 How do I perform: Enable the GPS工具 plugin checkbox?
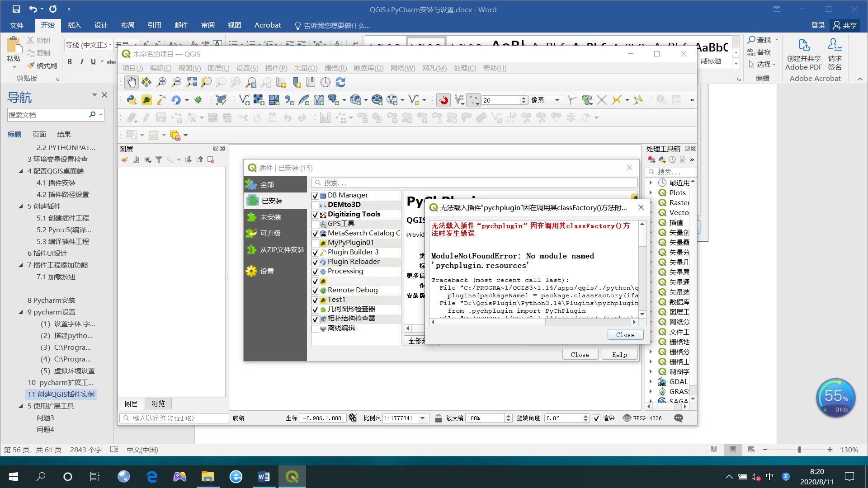click(x=316, y=224)
